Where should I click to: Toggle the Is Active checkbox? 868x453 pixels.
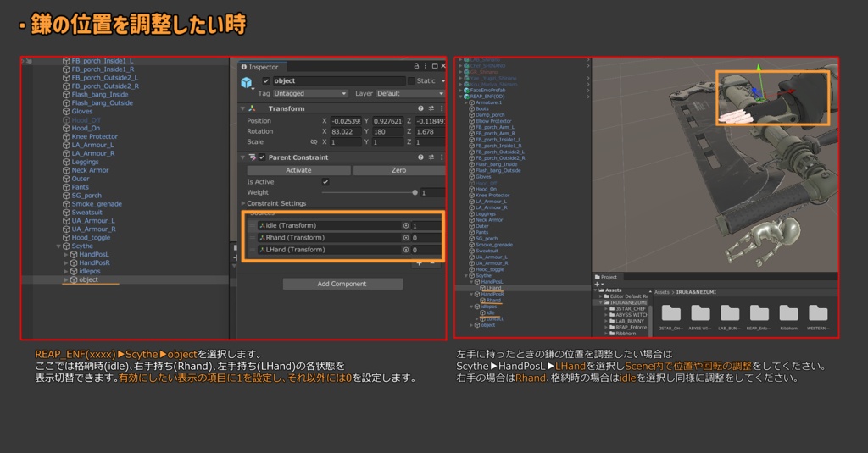click(325, 182)
